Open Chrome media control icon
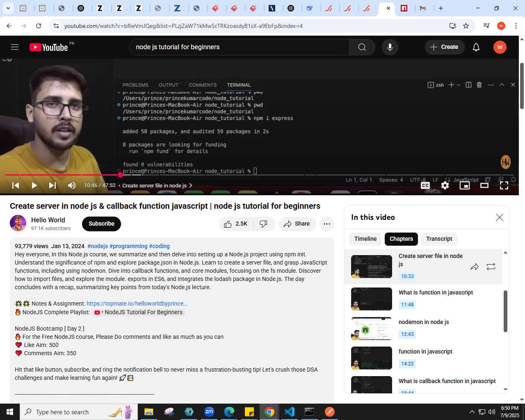Screen dimensions: 525x420 486,26
